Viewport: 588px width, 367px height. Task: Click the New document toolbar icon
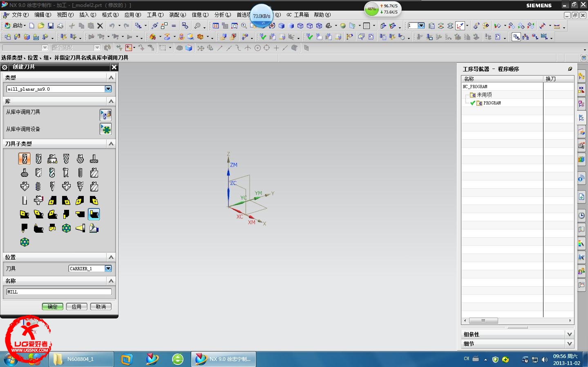pyautogui.click(x=31, y=26)
